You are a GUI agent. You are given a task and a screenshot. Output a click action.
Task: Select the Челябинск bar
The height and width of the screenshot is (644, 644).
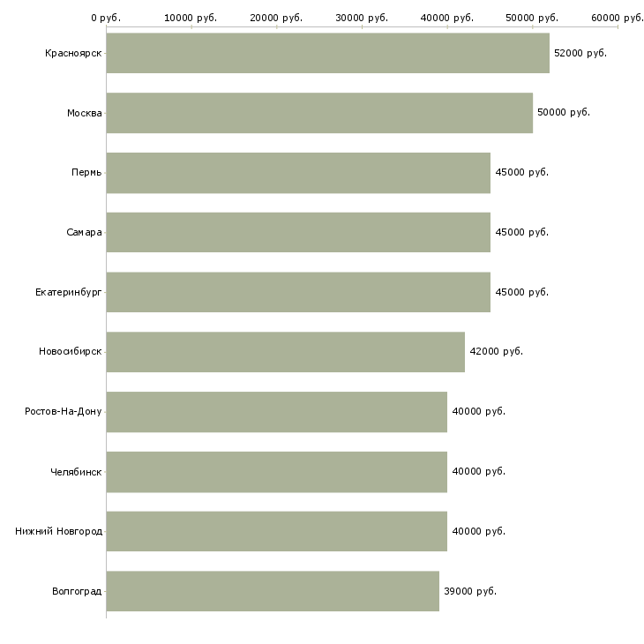[x=276, y=472]
